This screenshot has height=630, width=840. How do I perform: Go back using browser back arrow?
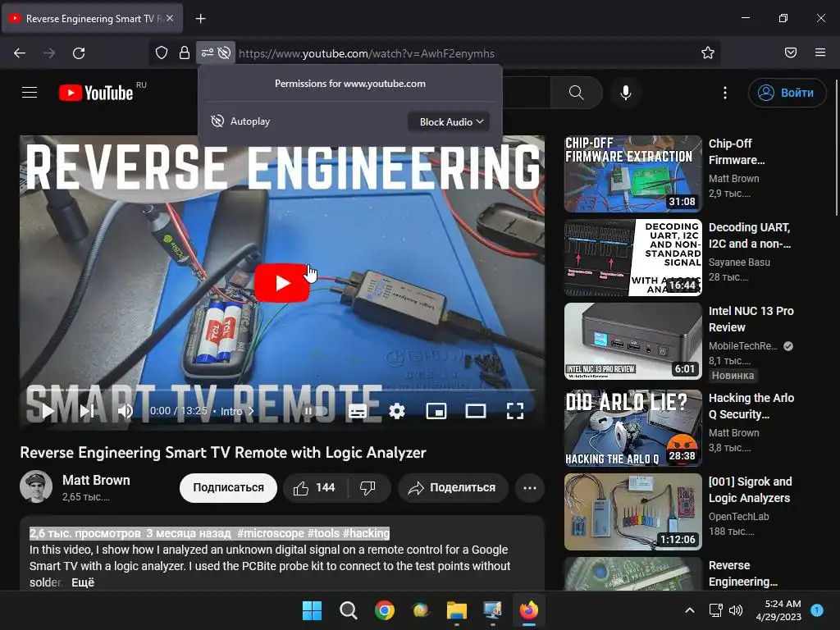pos(20,53)
